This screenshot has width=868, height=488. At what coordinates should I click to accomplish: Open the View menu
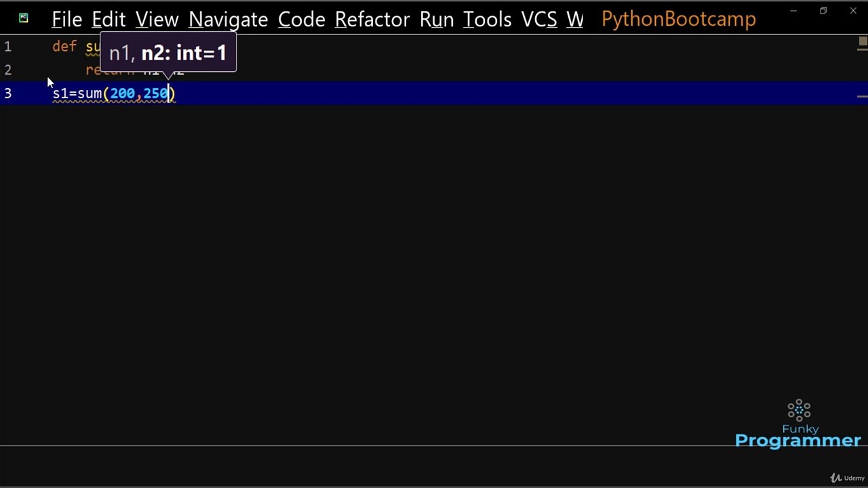[157, 20]
